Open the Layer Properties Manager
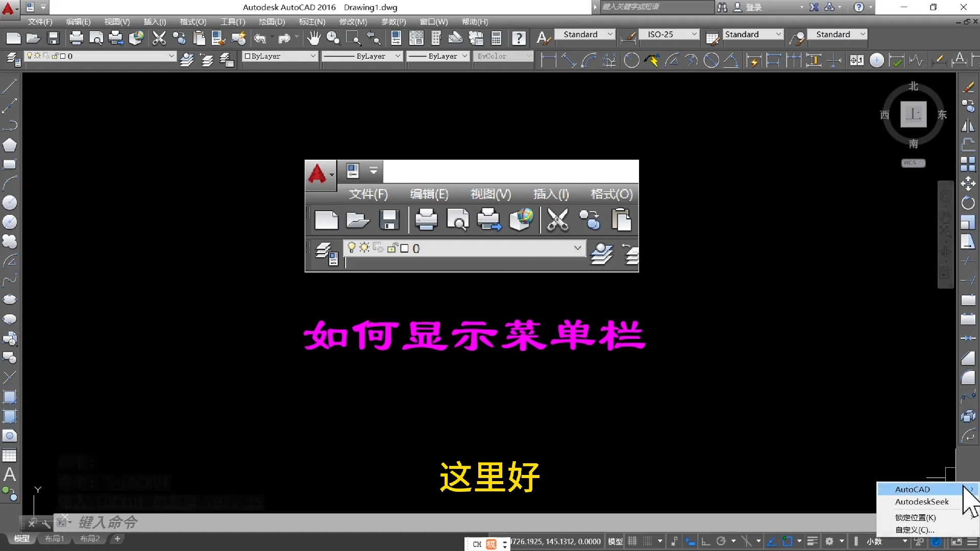 [x=13, y=59]
